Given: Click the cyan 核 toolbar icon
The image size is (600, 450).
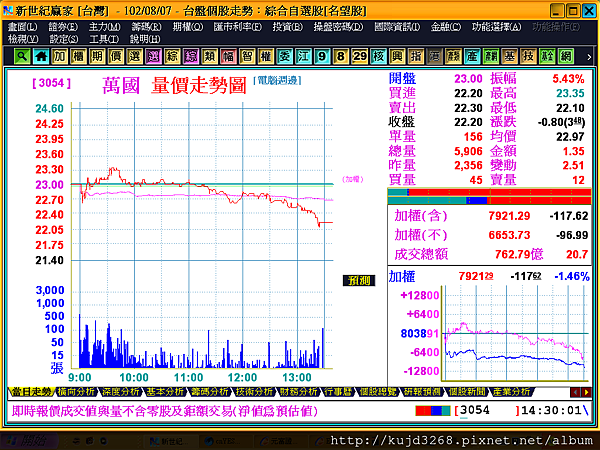Looking at the screenshot, I should coord(378,56).
